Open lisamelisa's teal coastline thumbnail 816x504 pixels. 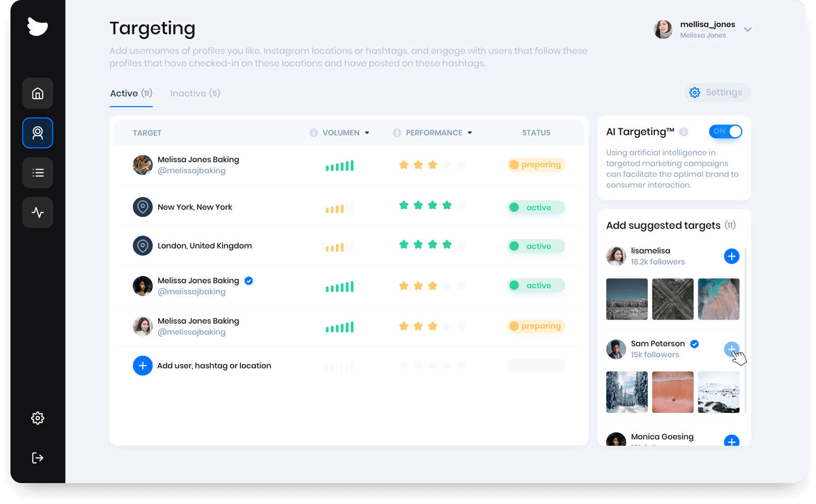[719, 299]
